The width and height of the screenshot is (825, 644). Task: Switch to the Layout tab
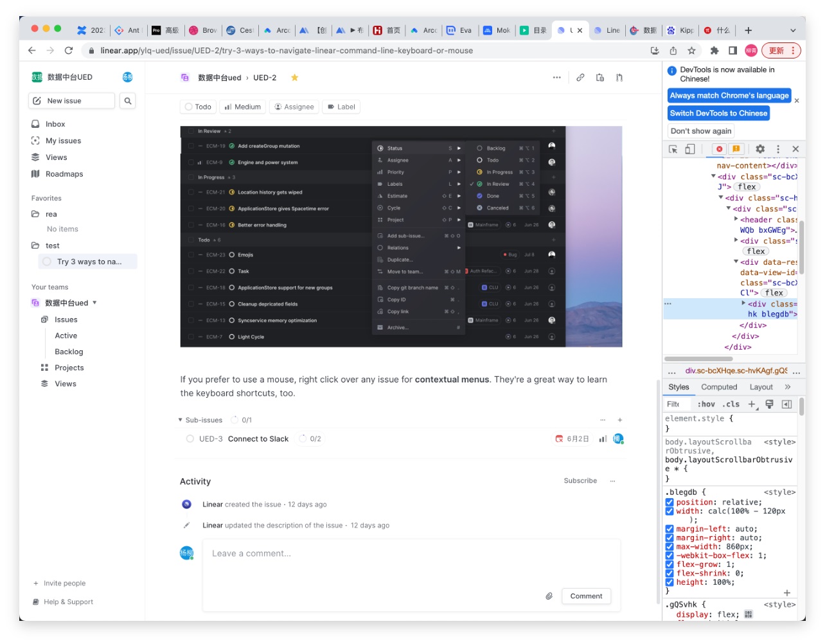click(x=761, y=387)
